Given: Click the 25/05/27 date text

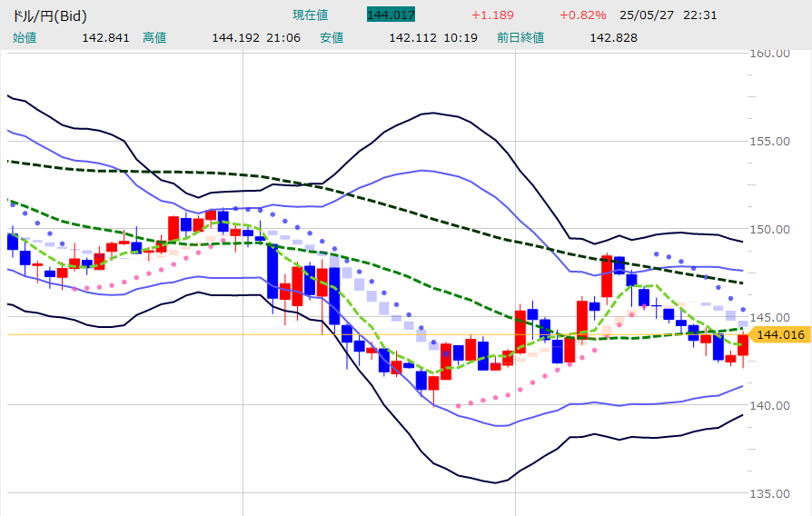Looking at the screenshot, I should [647, 15].
